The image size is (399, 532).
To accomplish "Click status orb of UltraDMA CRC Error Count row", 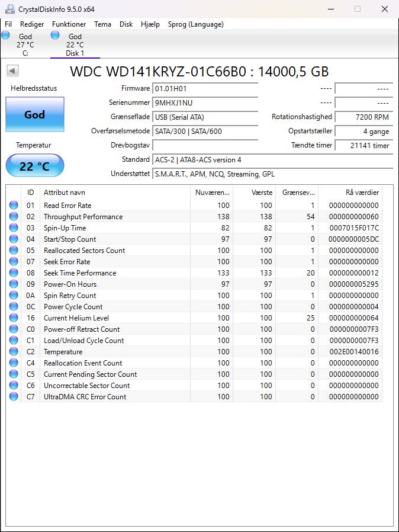I will [x=14, y=396].
